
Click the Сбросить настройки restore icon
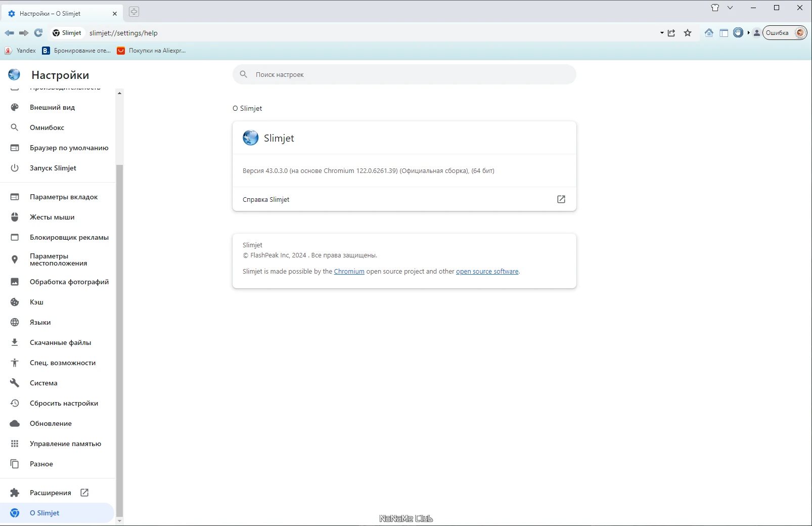tap(15, 403)
